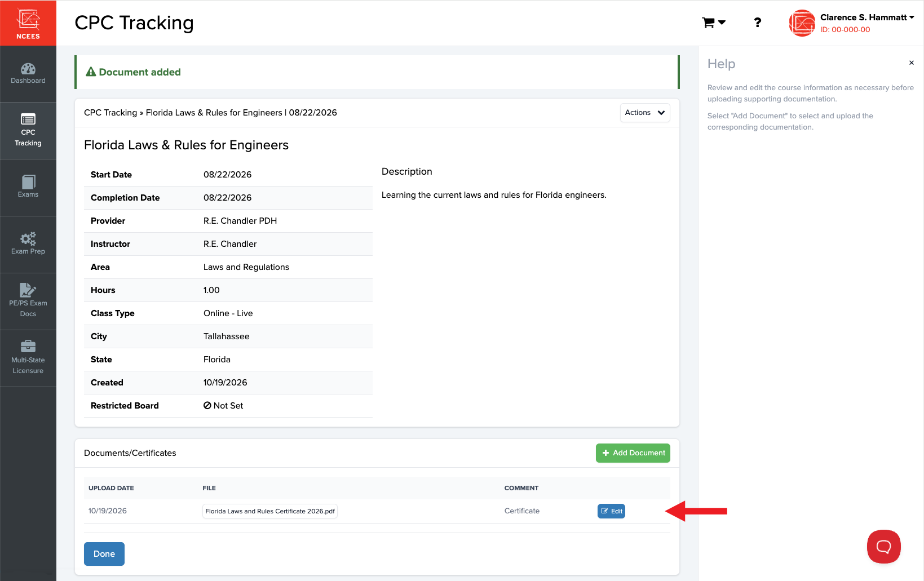Open Exam Prep in the sidebar
Viewport: 924px width, 581px height.
click(28, 245)
